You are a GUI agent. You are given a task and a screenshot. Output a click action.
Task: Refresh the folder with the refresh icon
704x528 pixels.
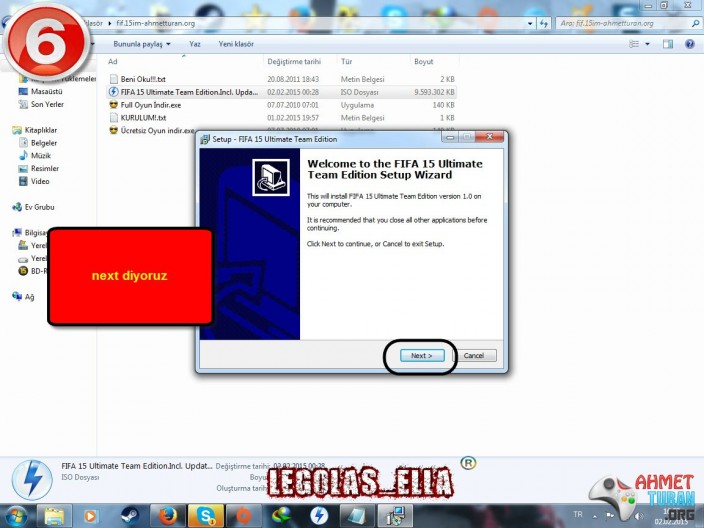click(544, 23)
